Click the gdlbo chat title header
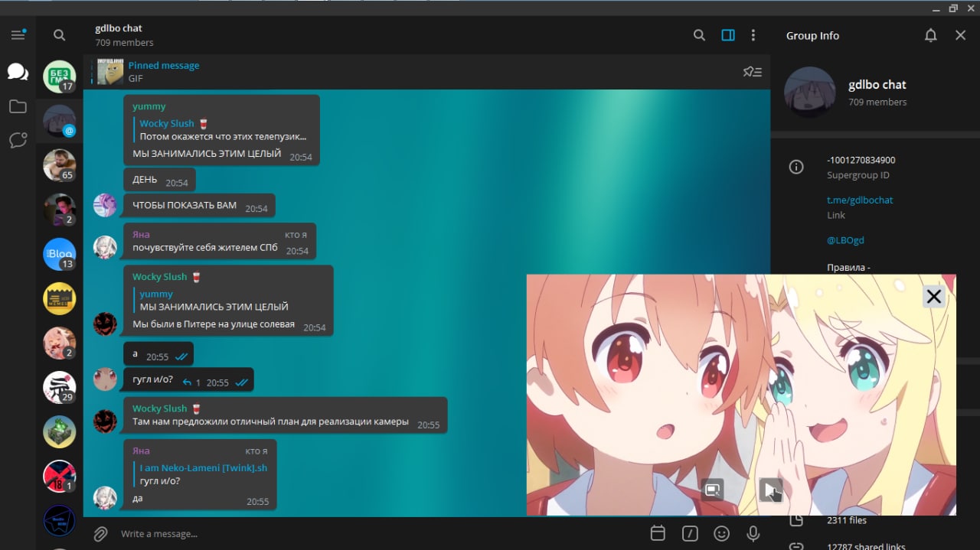Screen dimensions: 980x550 [x=119, y=28]
